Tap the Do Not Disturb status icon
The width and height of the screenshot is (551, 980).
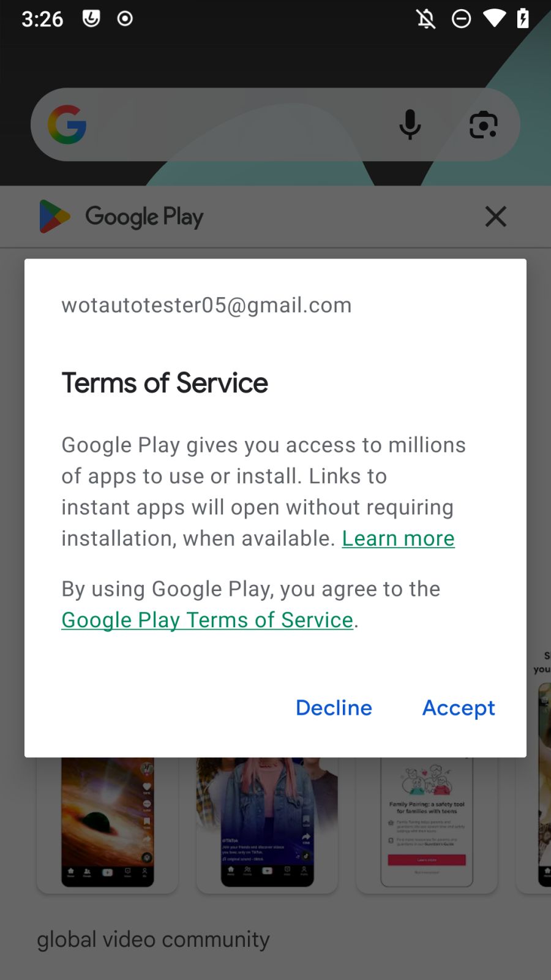pos(461,19)
